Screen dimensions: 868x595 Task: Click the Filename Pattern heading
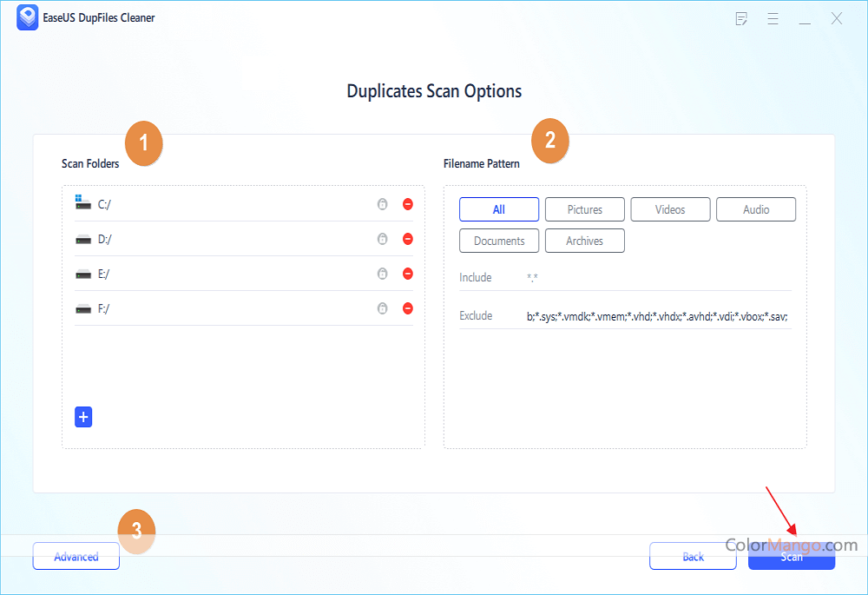pyautogui.click(x=482, y=163)
